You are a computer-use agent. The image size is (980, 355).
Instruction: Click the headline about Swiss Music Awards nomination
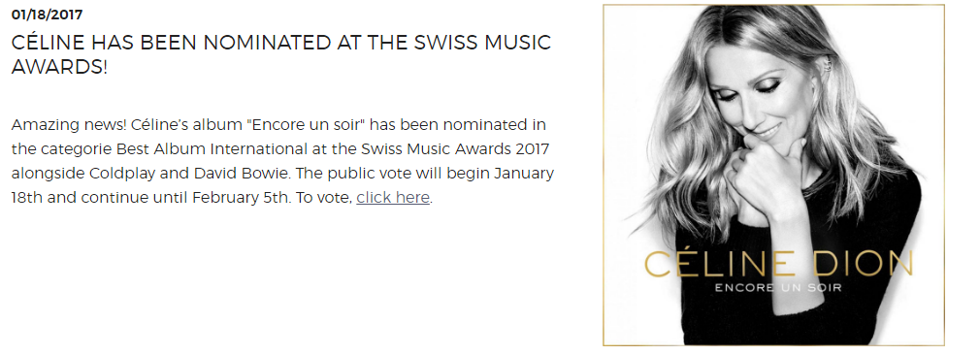(281, 54)
